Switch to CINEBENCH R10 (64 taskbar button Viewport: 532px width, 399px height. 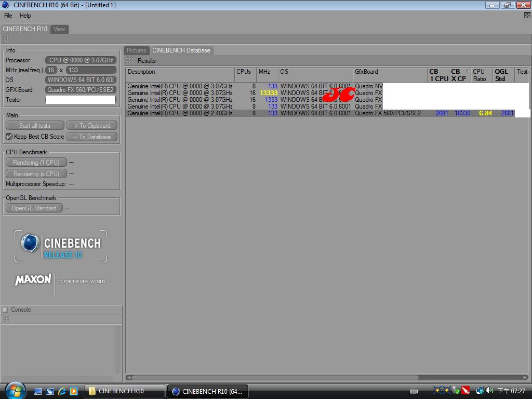(208, 391)
